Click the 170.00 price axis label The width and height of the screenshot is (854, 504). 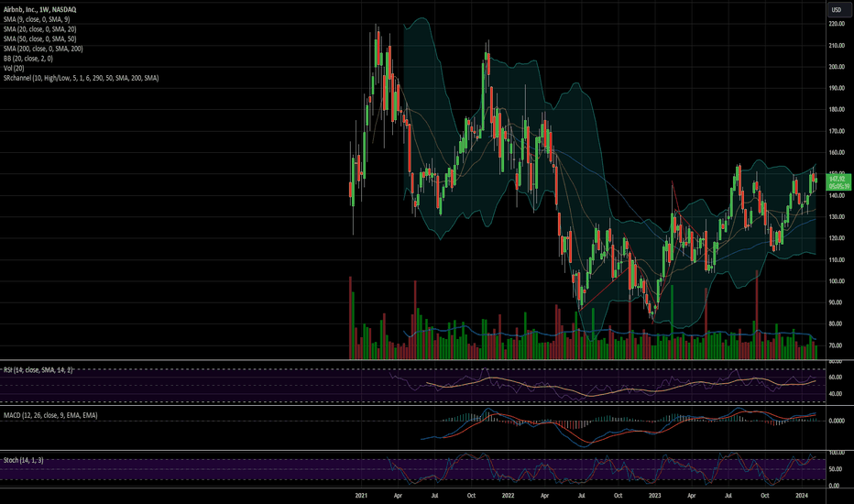(837, 131)
